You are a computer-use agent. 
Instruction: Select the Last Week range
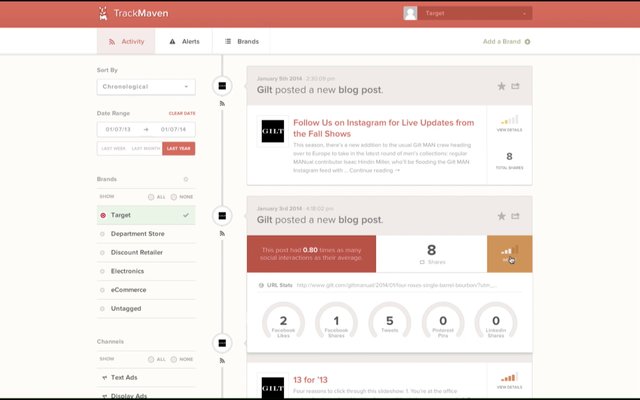(113, 148)
